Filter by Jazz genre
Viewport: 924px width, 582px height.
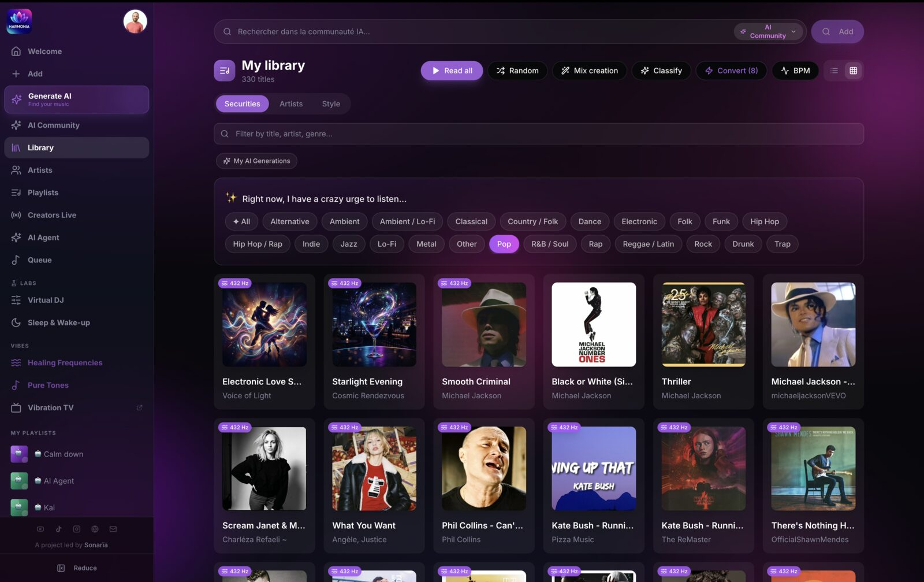[x=349, y=244]
